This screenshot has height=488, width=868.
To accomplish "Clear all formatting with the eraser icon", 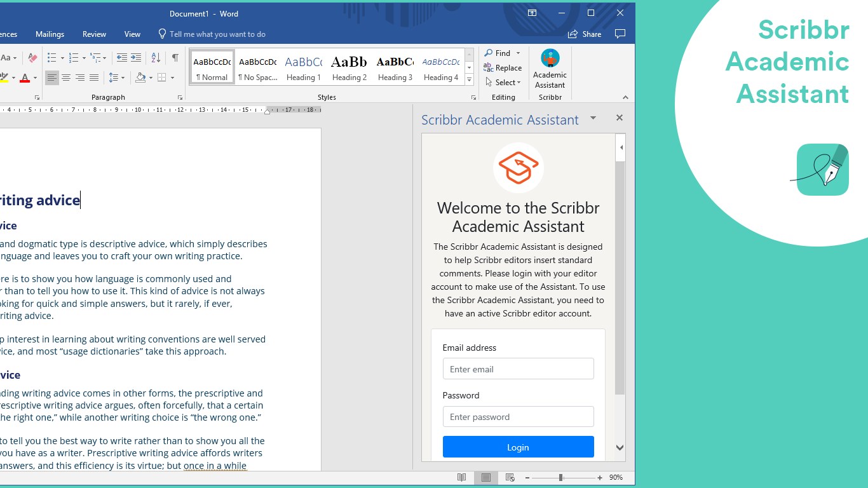I will click(x=33, y=58).
